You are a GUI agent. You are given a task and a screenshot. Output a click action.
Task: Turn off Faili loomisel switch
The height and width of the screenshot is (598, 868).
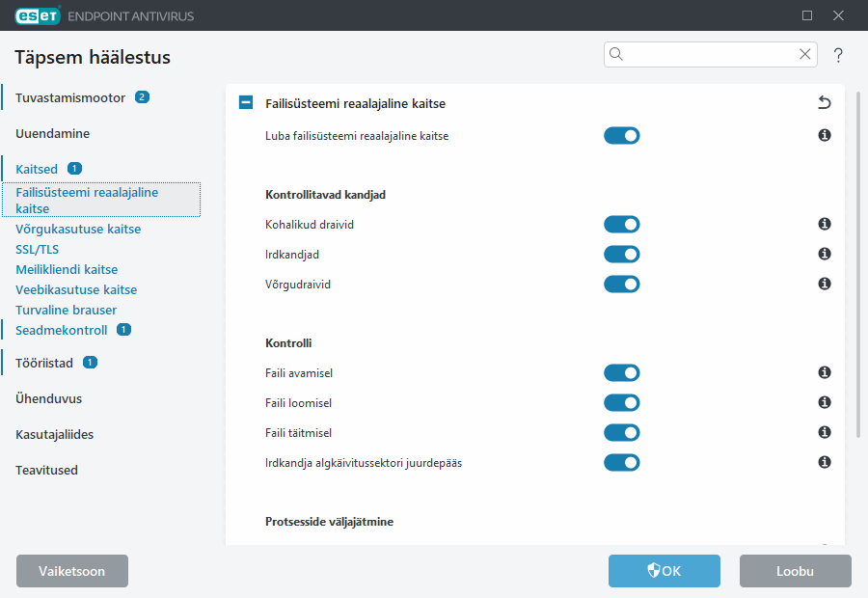[622, 403]
